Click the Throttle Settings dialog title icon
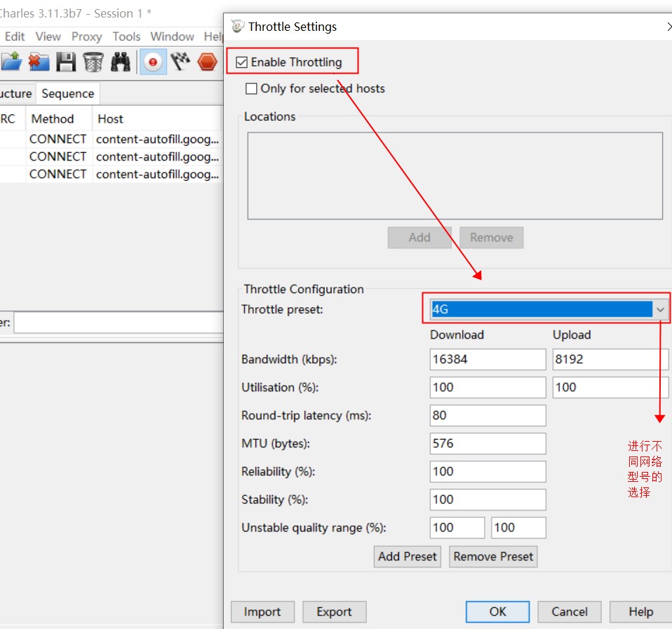 [237, 26]
